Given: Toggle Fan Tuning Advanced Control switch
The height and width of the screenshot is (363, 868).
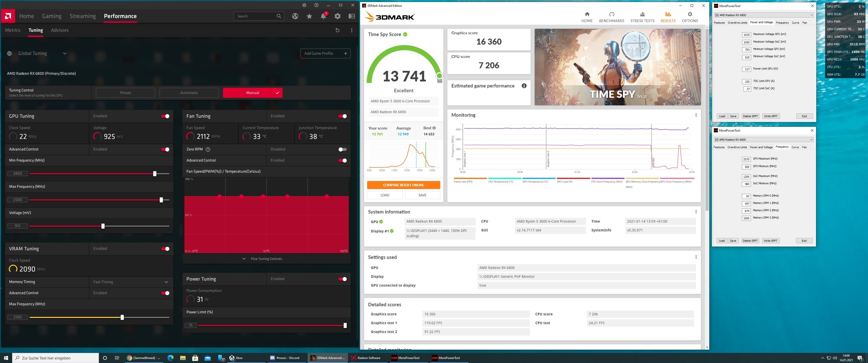Looking at the screenshot, I should (x=342, y=161).
